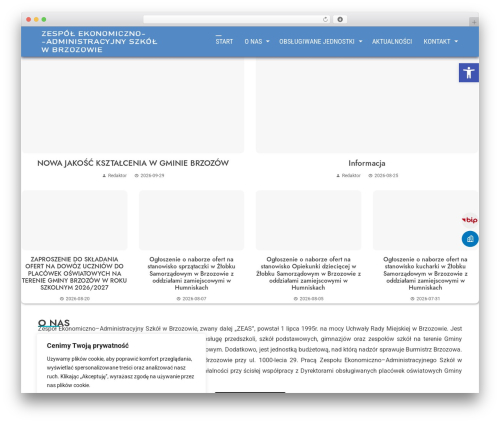
Task: Click the NOWA JAKOŚĆ KSZTAŁCENIA article image
Action: pos(133,105)
